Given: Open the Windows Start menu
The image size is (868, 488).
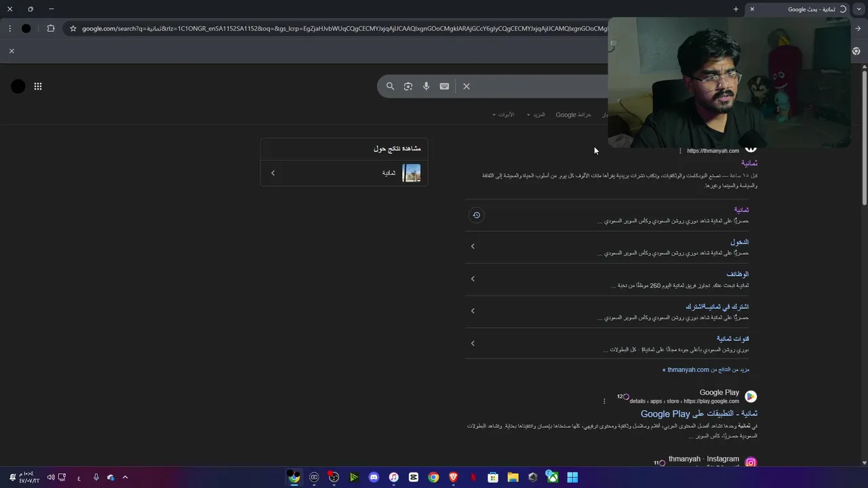Looking at the screenshot, I should coord(572,477).
